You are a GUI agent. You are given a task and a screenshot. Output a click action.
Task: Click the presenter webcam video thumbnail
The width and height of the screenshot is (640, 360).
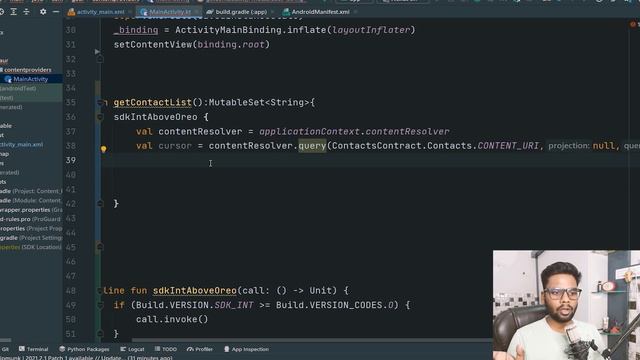point(566,305)
